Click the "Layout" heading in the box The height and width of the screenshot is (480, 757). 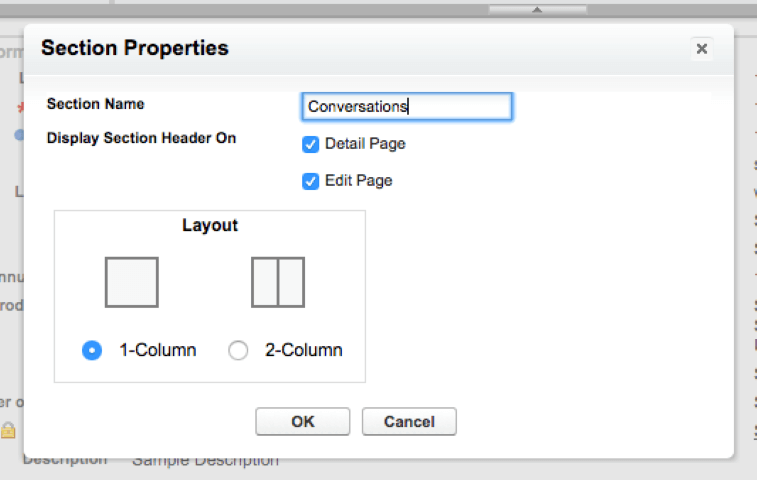point(210,225)
